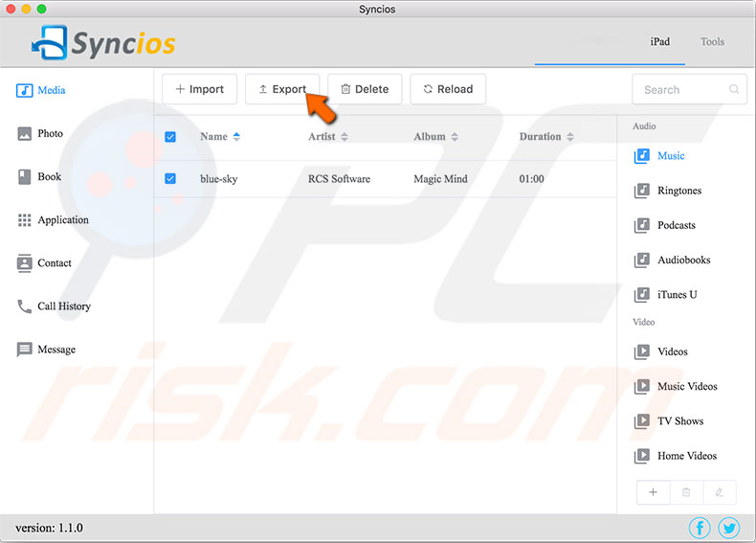Click the 01:00 duration cell
The height and width of the screenshot is (543, 756).
[x=531, y=179]
